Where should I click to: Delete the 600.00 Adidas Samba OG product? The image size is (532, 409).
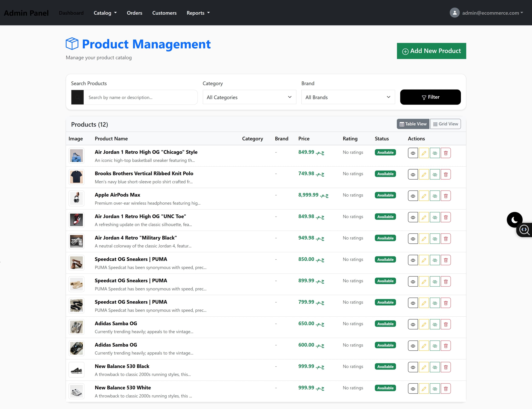click(x=446, y=346)
